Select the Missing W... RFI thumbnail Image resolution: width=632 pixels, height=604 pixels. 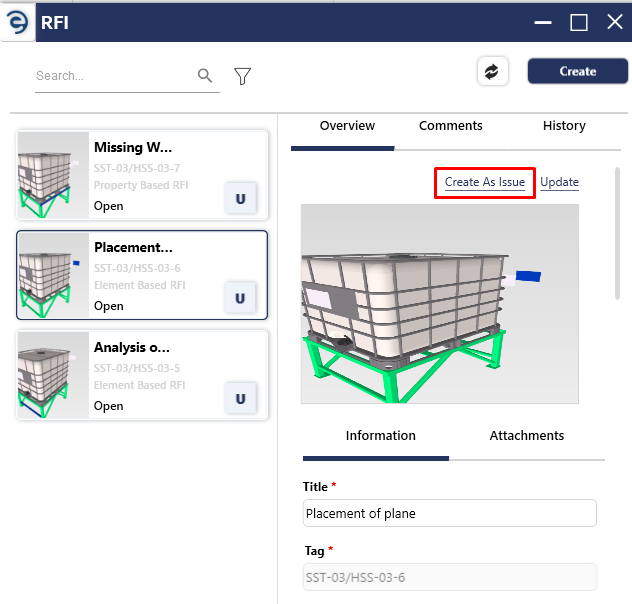click(x=54, y=175)
